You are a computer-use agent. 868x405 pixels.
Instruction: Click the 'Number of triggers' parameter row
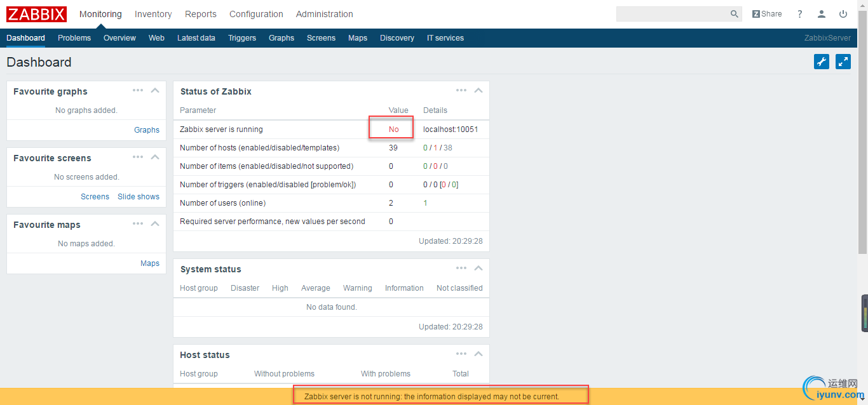(332, 185)
